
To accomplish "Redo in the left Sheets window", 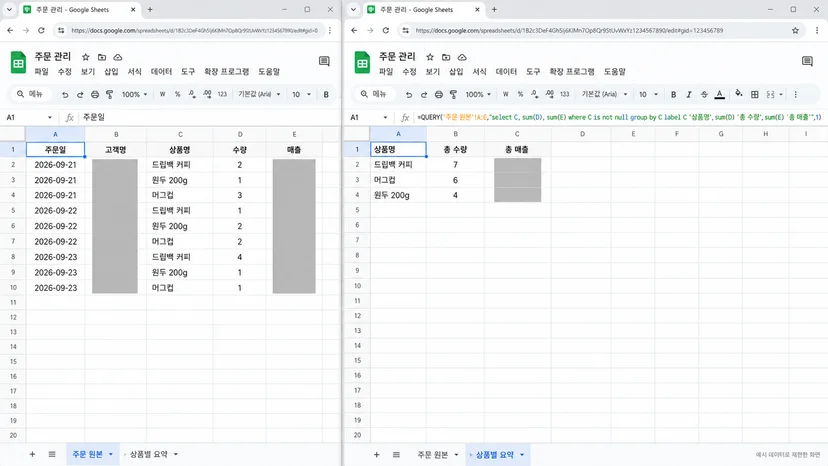I will [x=80, y=95].
